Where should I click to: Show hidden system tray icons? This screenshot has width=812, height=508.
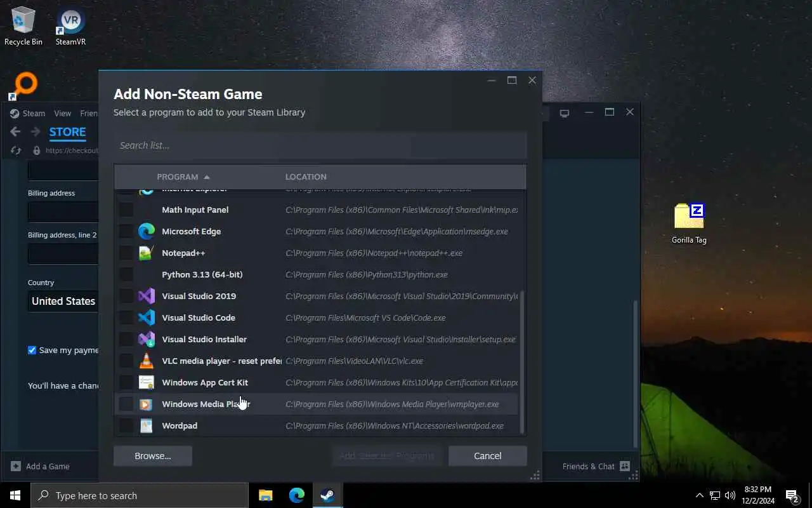click(x=700, y=495)
